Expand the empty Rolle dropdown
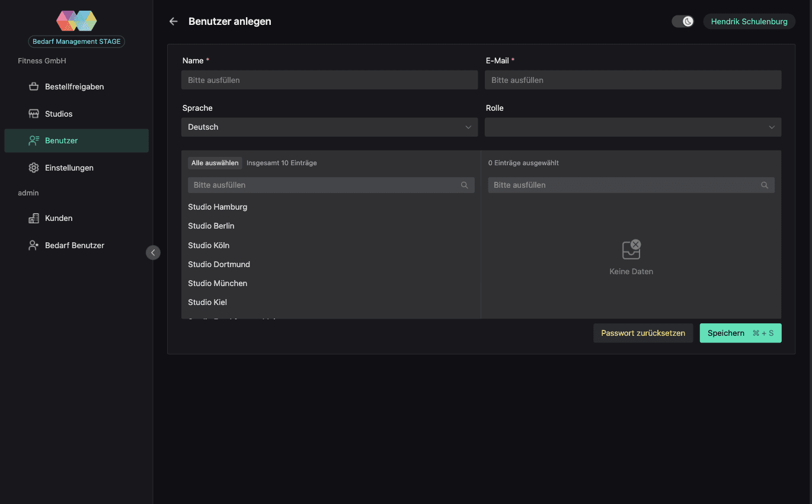This screenshot has height=504, width=812. point(633,127)
